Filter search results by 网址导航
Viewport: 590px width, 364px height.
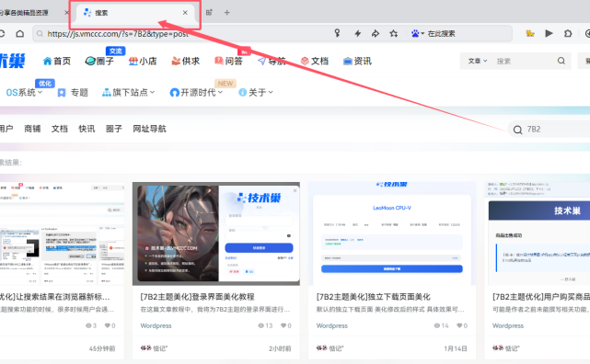149,129
